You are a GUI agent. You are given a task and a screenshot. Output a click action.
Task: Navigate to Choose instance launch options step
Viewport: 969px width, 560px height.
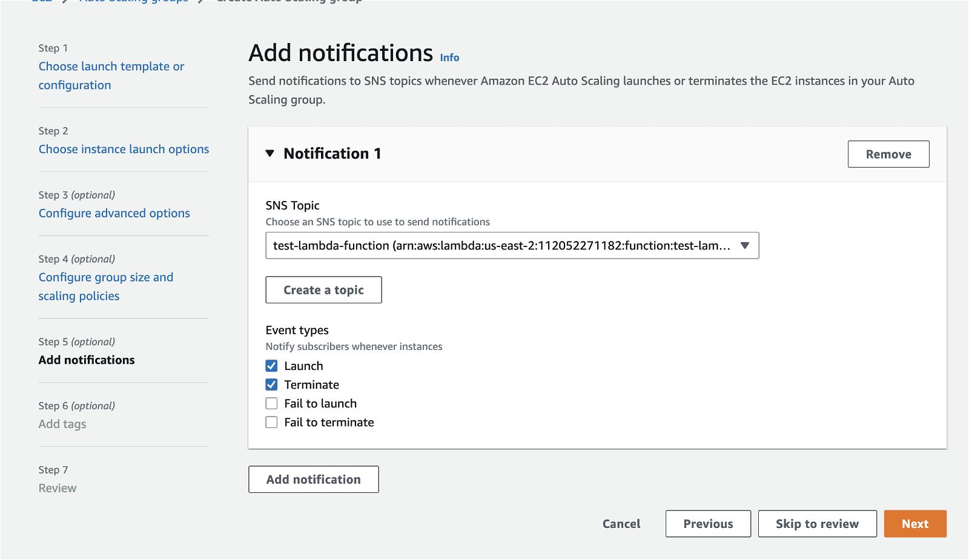[x=124, y=150]
